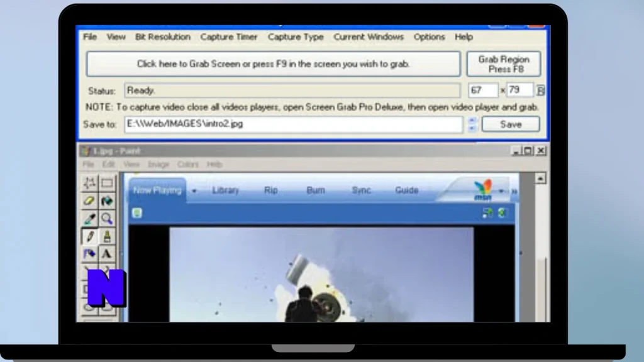The image size is (644, 362).
Task: Open the Options menu
Action: click(429, 37)
